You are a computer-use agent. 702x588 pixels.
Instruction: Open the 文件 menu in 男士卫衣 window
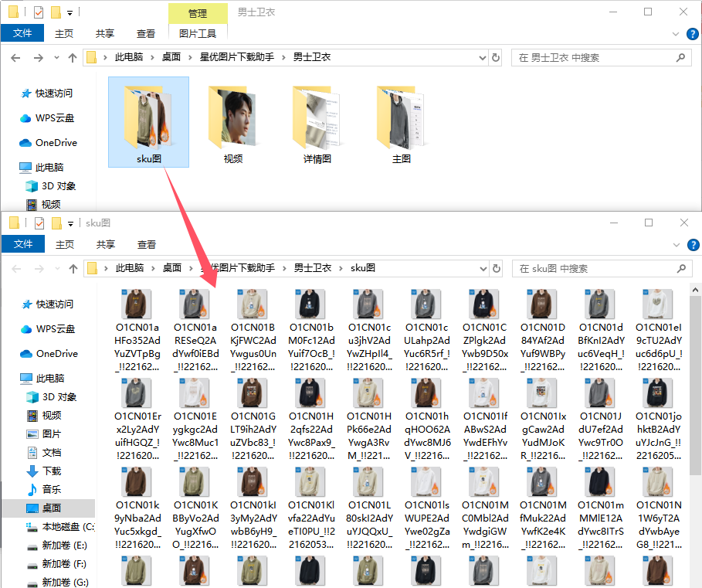pyautogui.click(x=22, y=33)
